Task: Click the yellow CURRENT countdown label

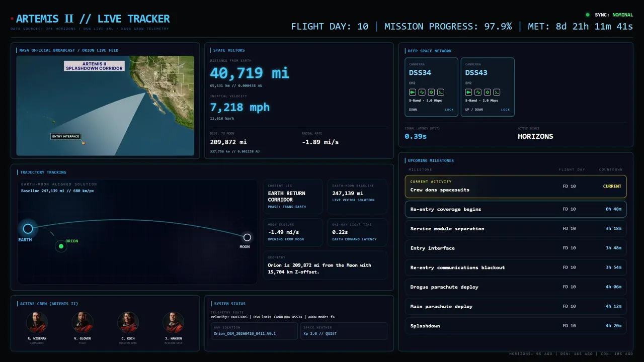Action: (612, 187)
